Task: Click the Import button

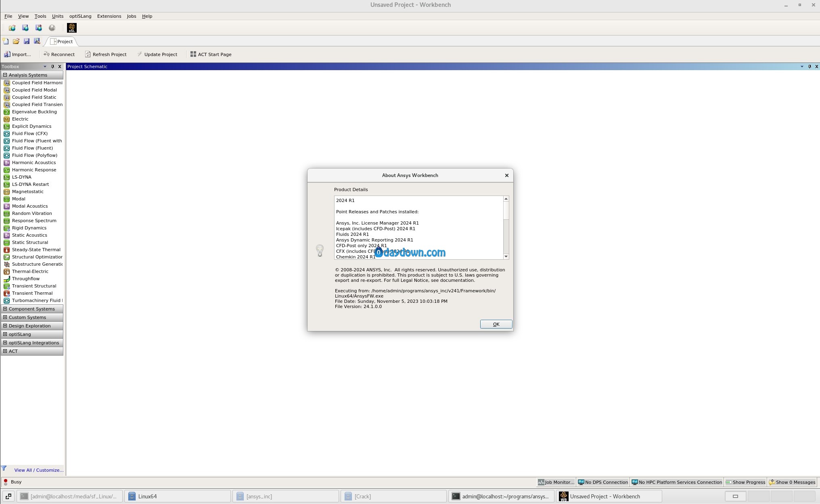Action: (18, 54)
